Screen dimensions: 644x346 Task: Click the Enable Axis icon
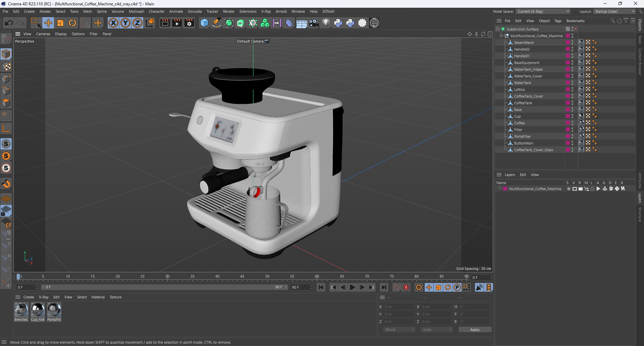[x=6, y=128]
